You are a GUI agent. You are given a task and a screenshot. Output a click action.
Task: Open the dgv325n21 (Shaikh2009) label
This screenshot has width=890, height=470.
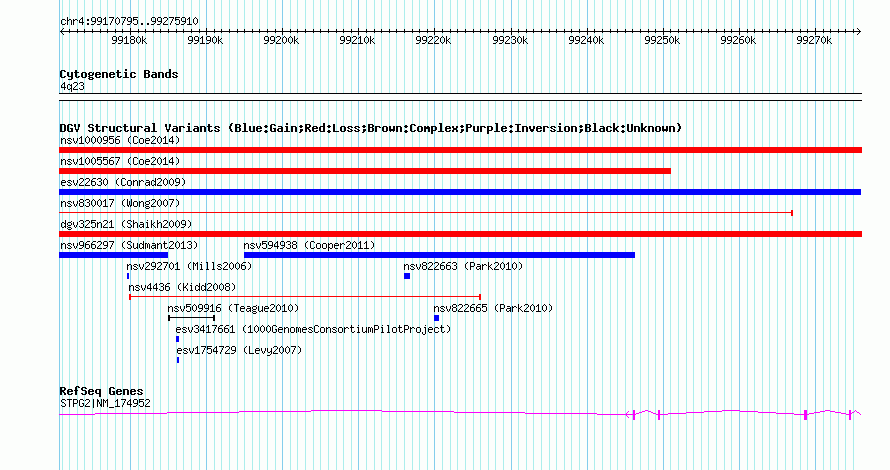click(x=126, y=224)
